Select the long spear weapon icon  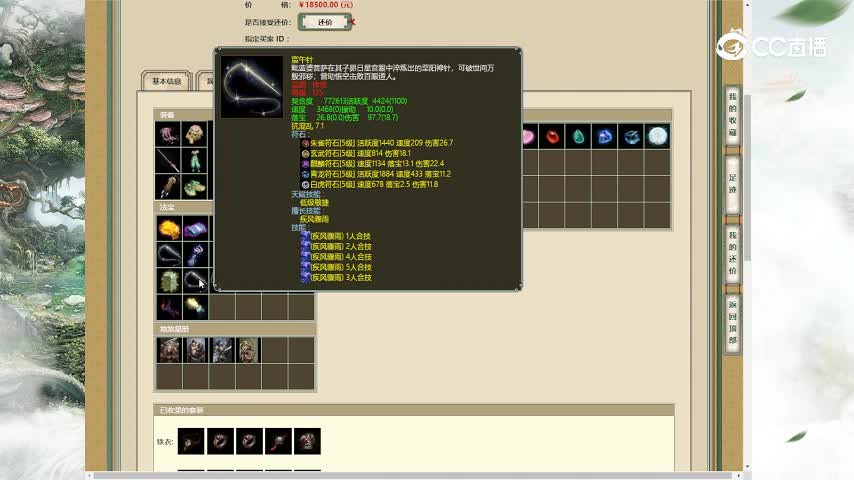(x=169, y=161)
